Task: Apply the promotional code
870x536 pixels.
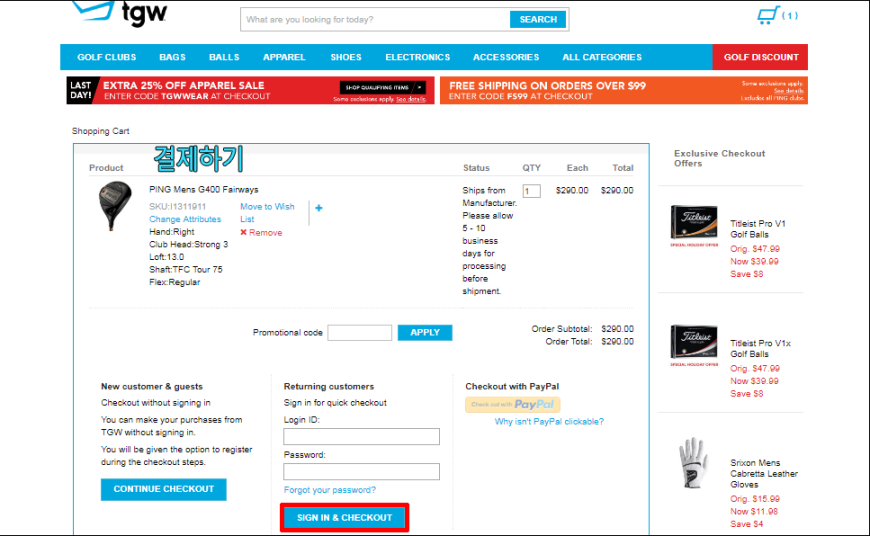Action: [425, 332]
